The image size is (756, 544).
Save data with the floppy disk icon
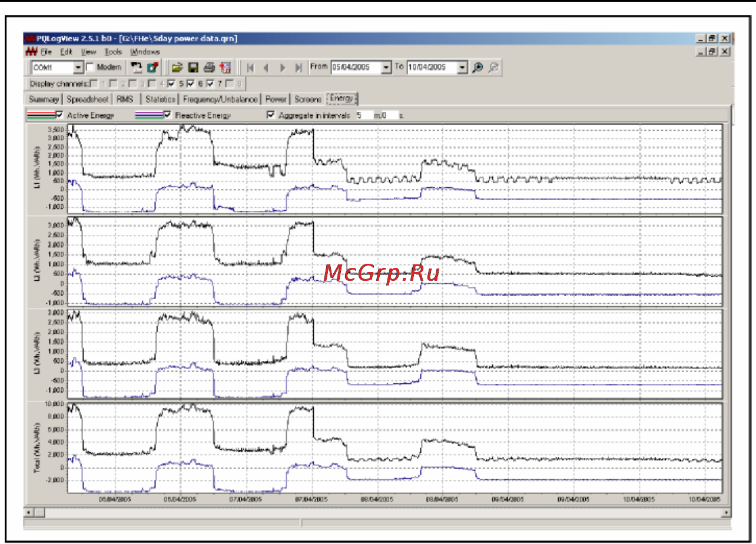click(193, 67)
